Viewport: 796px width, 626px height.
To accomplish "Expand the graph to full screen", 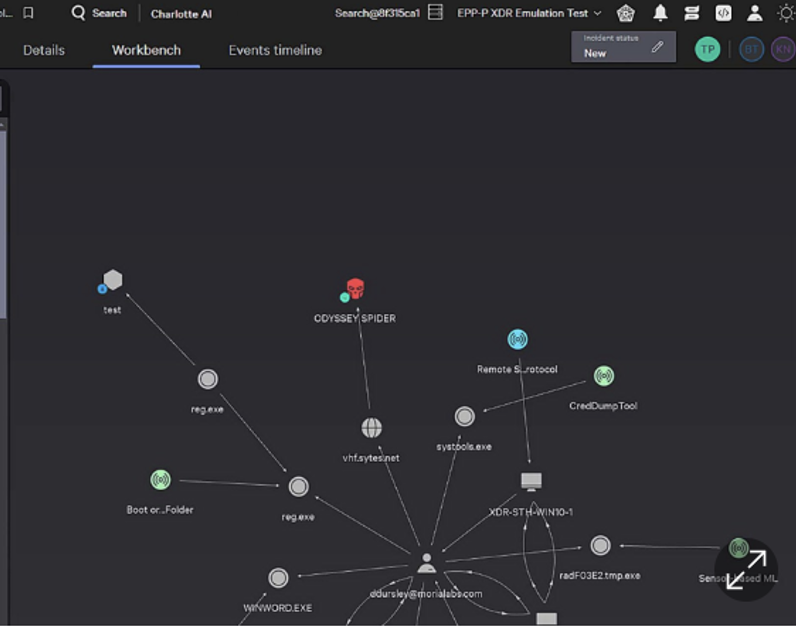I will pyautogui.click(x=746, y=570).
